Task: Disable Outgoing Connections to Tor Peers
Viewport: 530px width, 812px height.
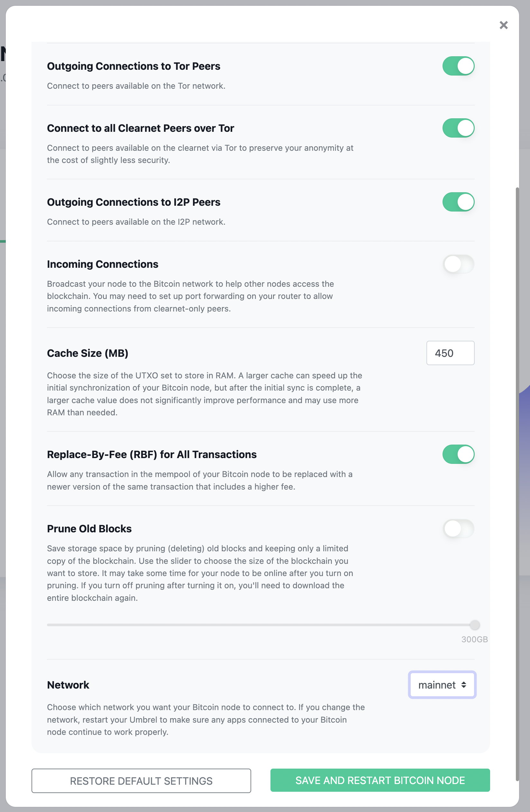Action: tap(458, 66)
